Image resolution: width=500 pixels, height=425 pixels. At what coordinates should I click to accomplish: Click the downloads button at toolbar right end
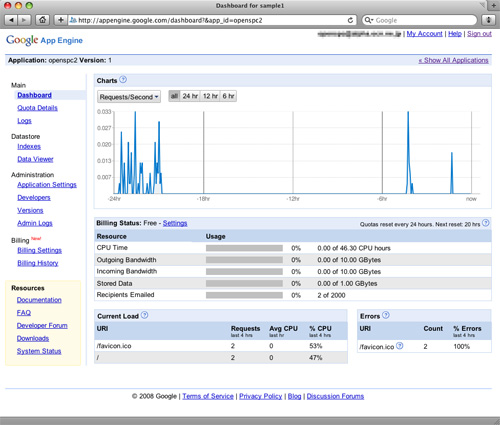click(x=489, y=20)
